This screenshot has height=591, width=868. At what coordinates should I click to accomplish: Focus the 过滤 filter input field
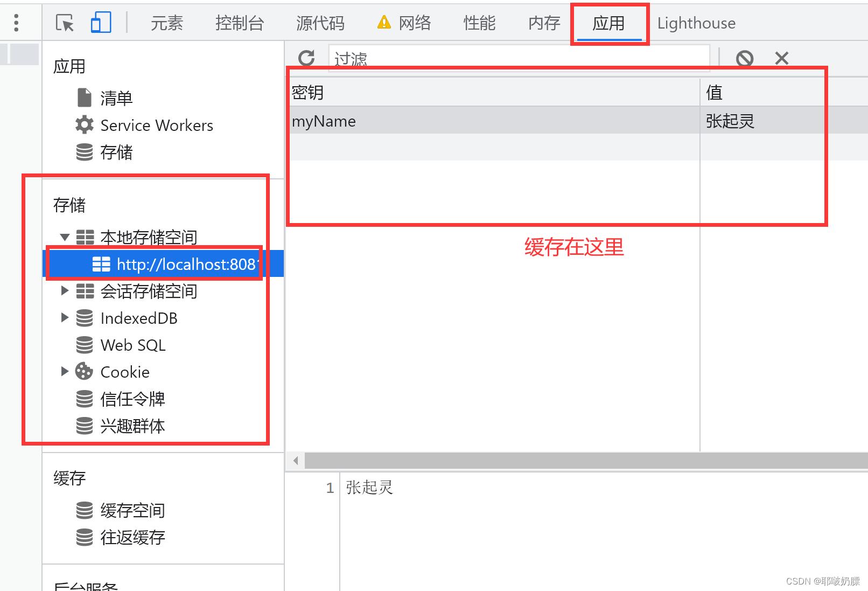coord(519,58)
